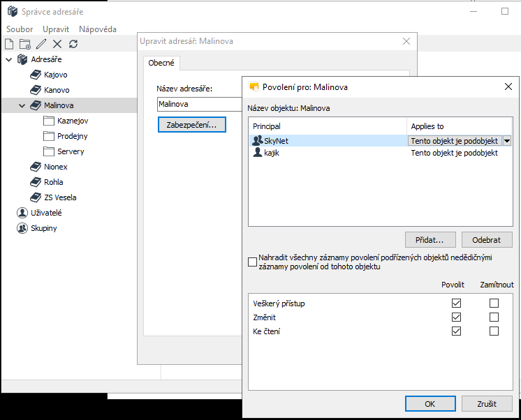The width and height of the screenshot is (521, 420).
Task: Click the pencil edit toolbar icon
Action: coord(41,44)
